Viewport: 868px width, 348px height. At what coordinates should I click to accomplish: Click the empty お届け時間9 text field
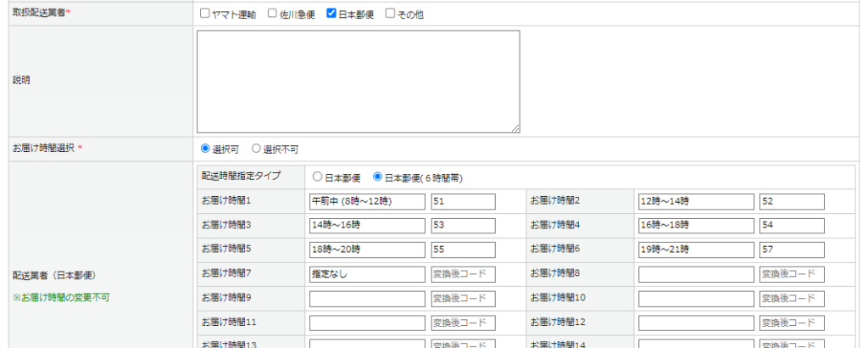pyautogui.click(x=367, y=299)
